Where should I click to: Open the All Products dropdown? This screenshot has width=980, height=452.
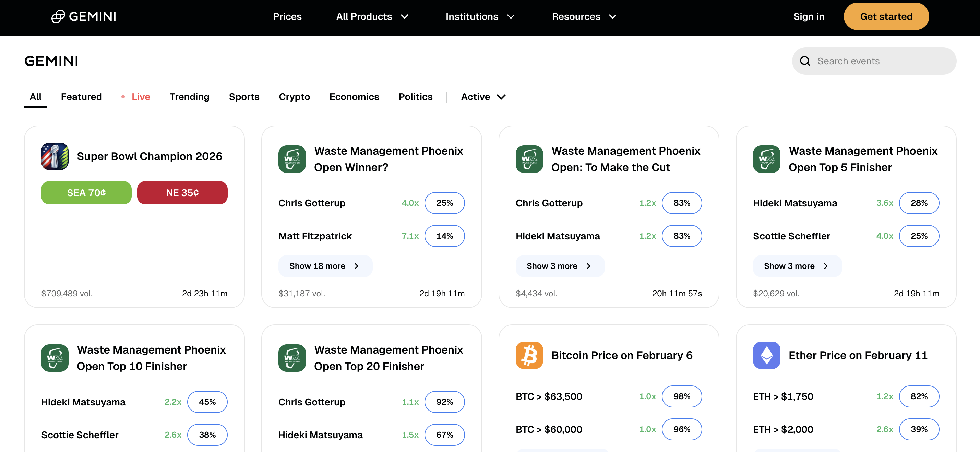(x=372, y=17)
